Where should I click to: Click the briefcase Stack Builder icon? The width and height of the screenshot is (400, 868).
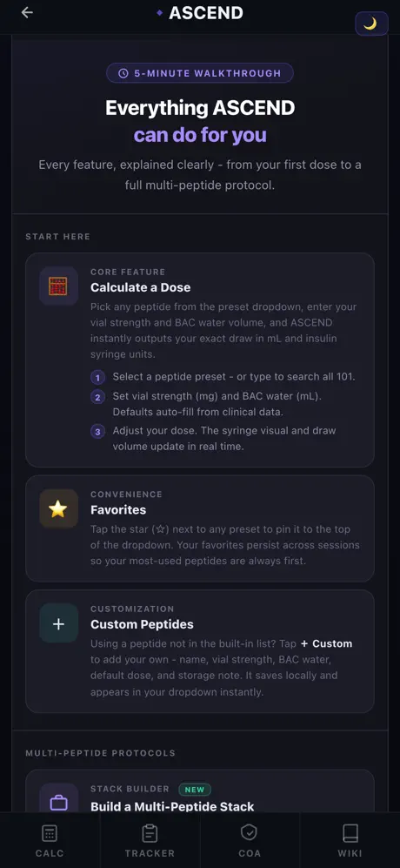pos(58,802)
